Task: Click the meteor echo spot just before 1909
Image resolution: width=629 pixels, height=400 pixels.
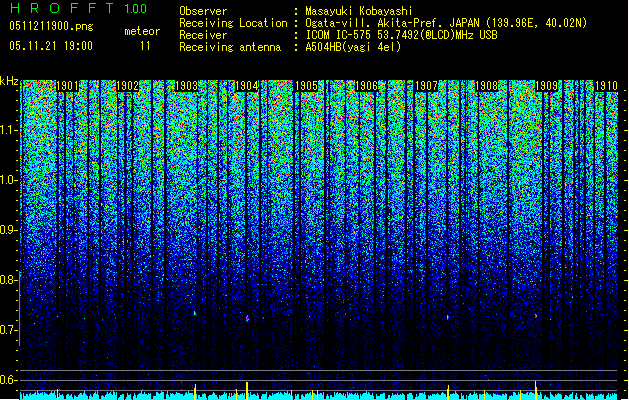Action: [536, 316]
